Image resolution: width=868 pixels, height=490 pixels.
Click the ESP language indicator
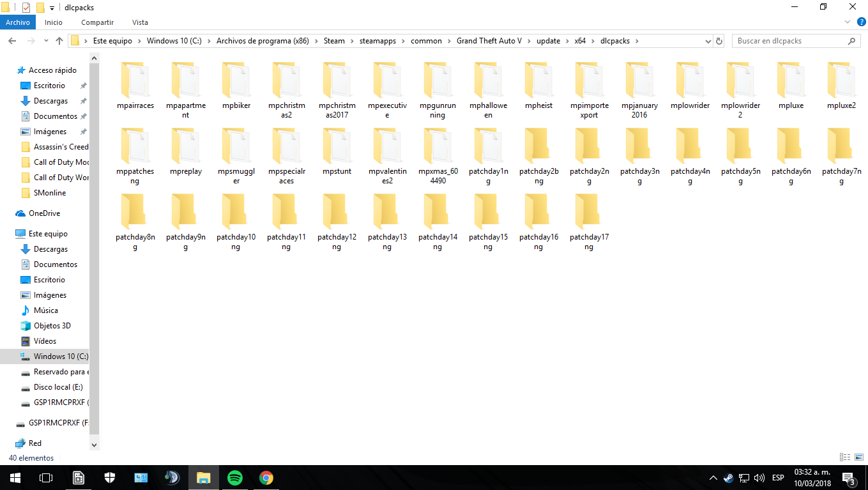[x=778, y=478]
